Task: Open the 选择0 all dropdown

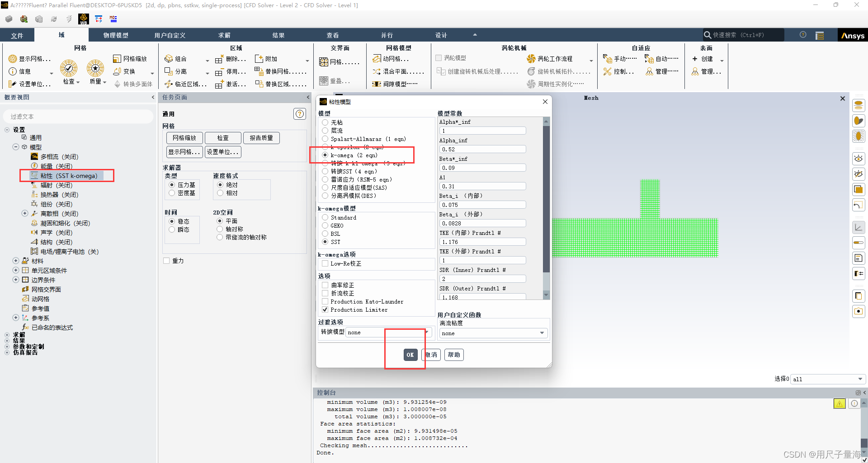Action: point(827,379)
